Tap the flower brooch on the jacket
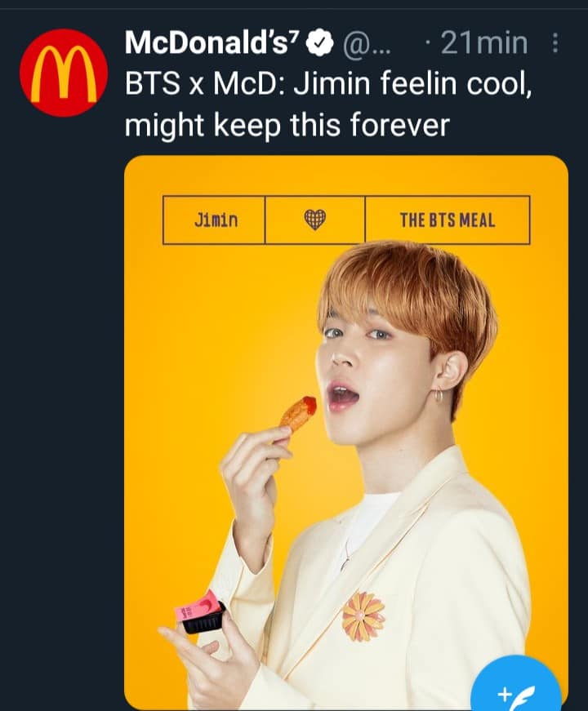The image size is (588, 711). (363, 616)
